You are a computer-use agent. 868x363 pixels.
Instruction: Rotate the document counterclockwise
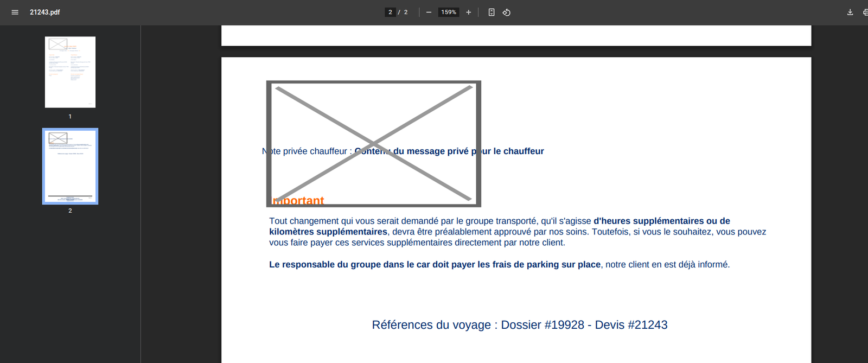[x=506, y=12]
